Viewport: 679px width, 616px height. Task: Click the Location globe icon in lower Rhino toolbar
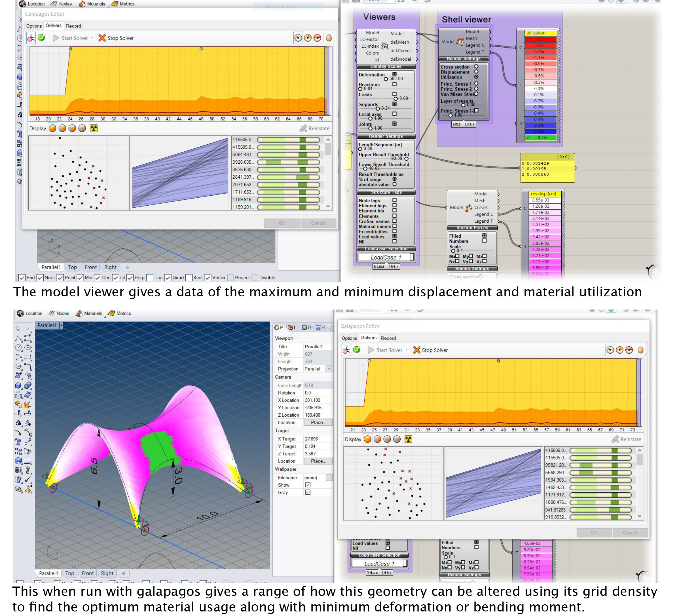coord(20,313)
